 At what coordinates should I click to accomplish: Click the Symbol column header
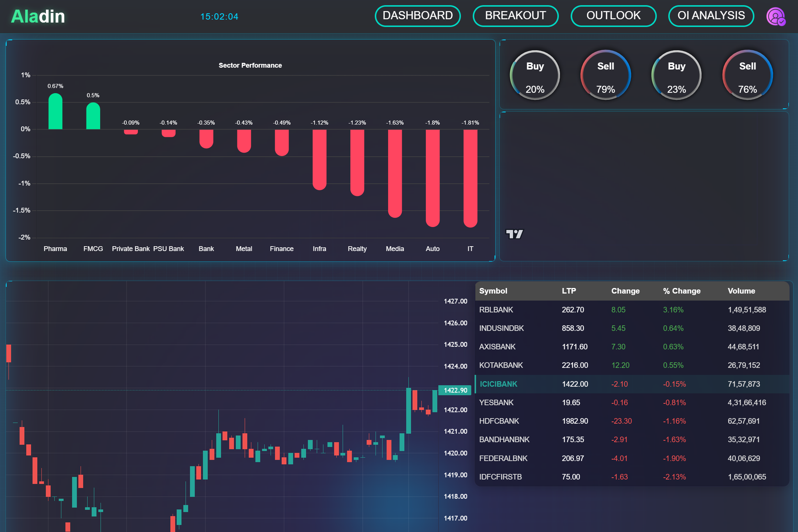point(493,291)
